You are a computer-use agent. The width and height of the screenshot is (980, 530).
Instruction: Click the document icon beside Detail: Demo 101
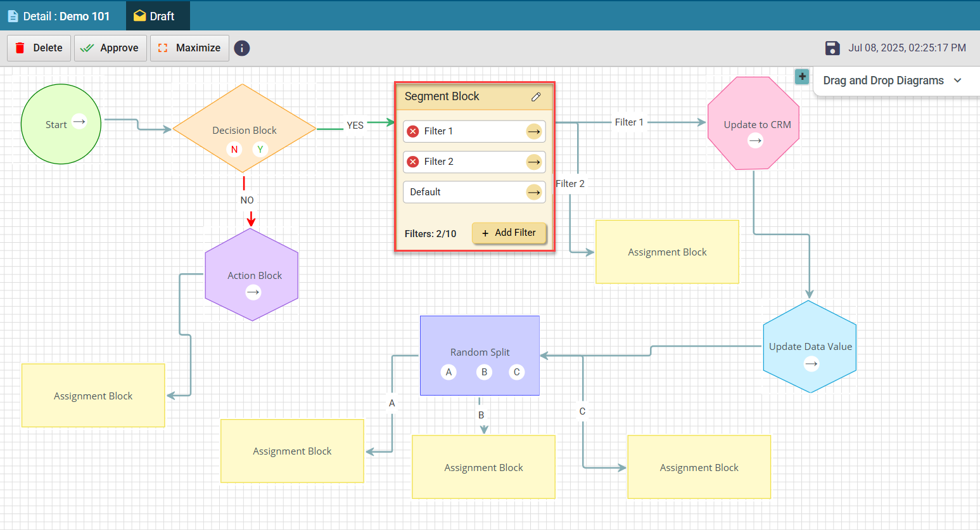click(x=13, y=16)
